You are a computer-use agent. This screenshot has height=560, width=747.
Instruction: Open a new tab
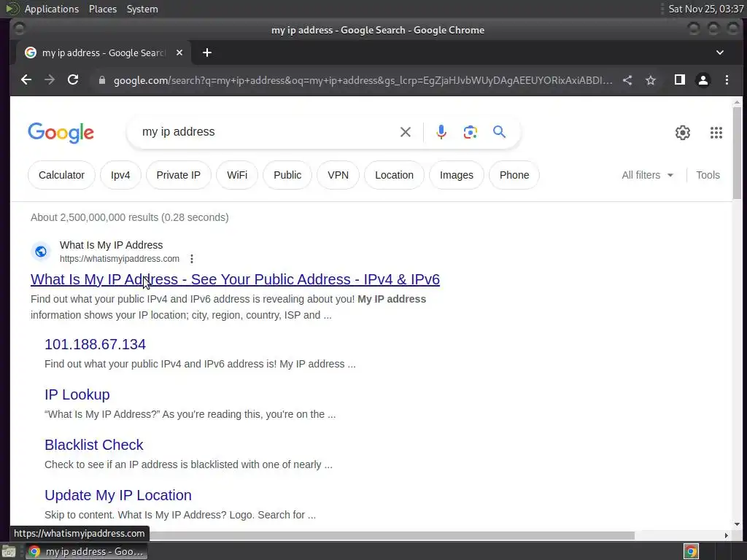click(x=206, y=52)
